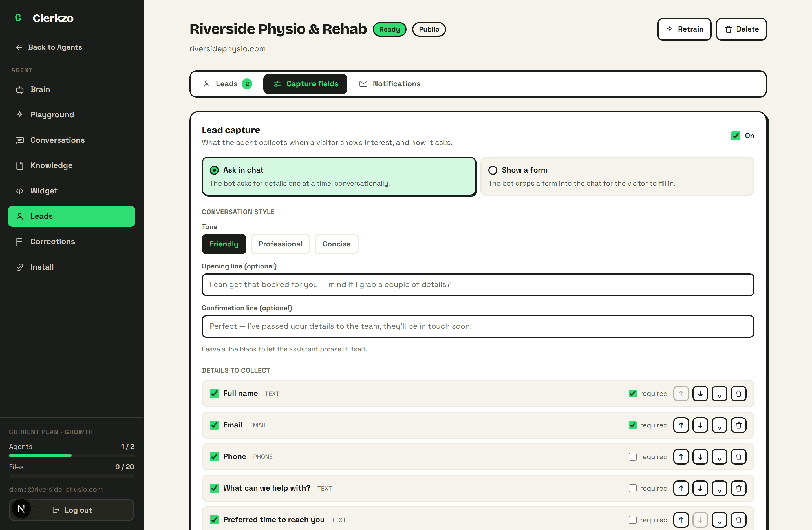Go to Conversations in the sidebar
812x530 pixels.
point(72,140)
